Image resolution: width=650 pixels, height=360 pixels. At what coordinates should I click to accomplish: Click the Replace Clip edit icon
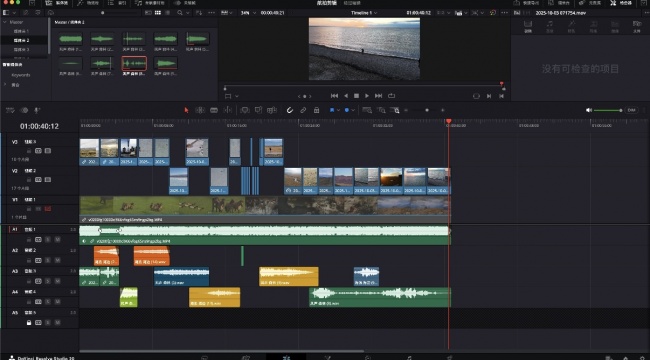(272, 110)
